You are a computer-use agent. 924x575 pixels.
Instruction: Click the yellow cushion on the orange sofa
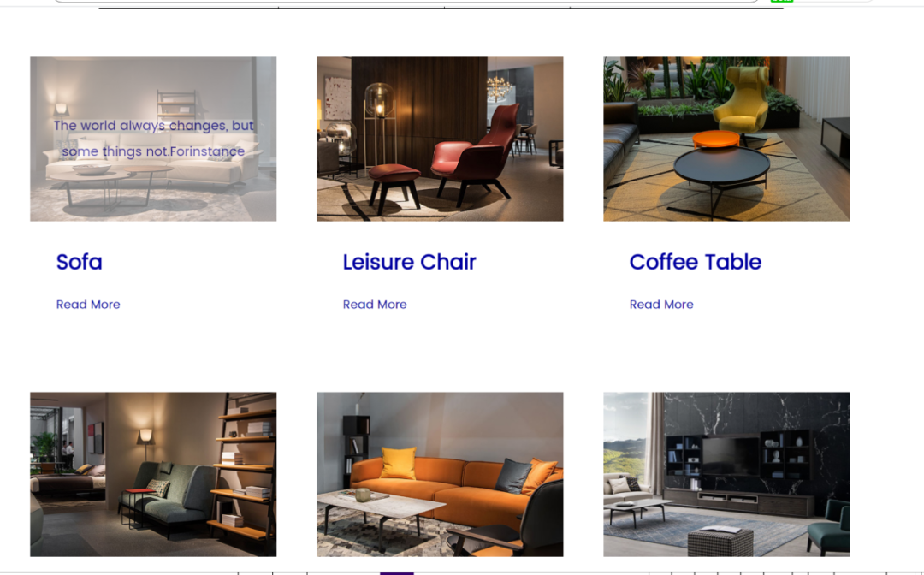(399, 463)
